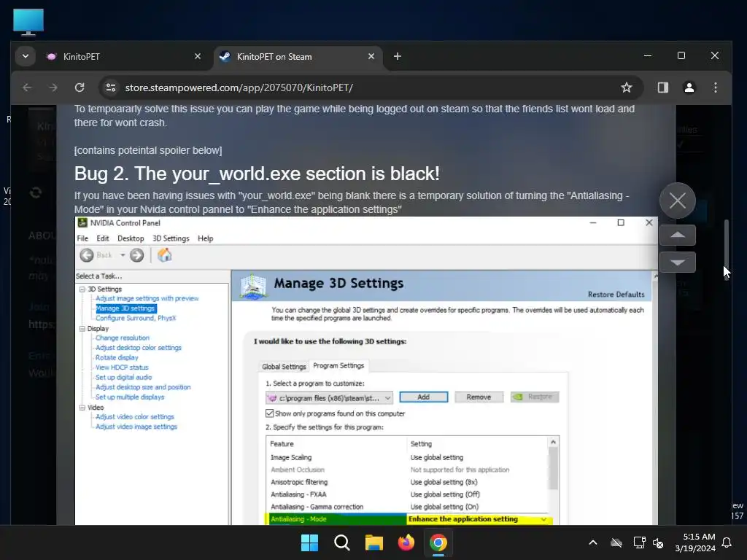Open File Explorer from the taskbar
Image resolution: width=747 pixels, height=560 pixels.
point(374,542)
